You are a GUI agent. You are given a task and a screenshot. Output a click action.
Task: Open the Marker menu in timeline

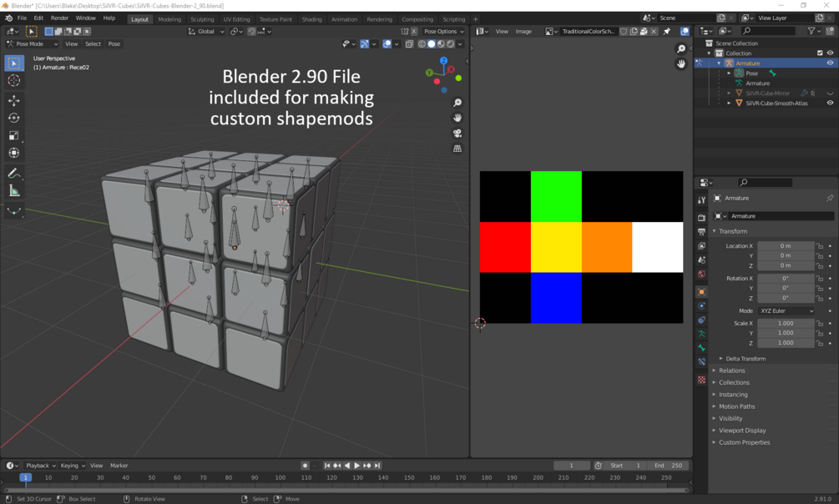point(119,466)
